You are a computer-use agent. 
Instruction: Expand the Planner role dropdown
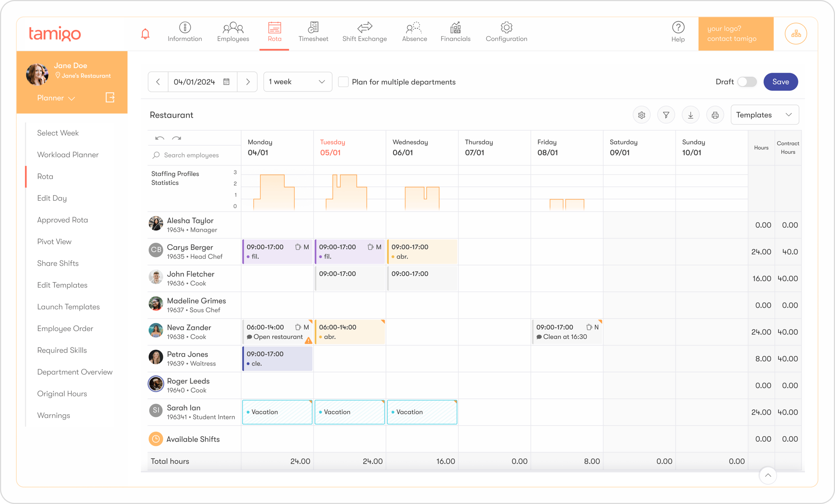[55, 98]
